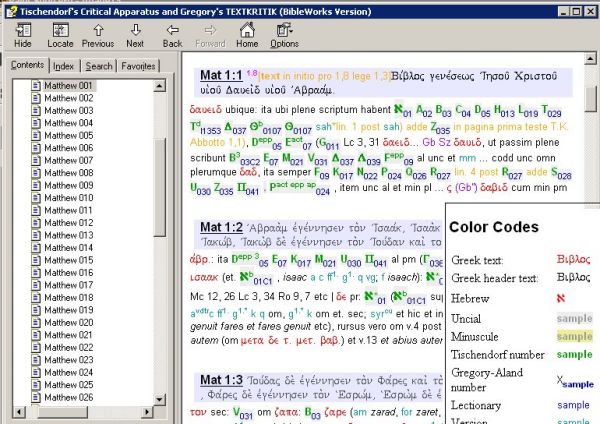This screenshot has height=424, width=600.
Task: Select Matthew 021 in contents
Action: point(68,335)
